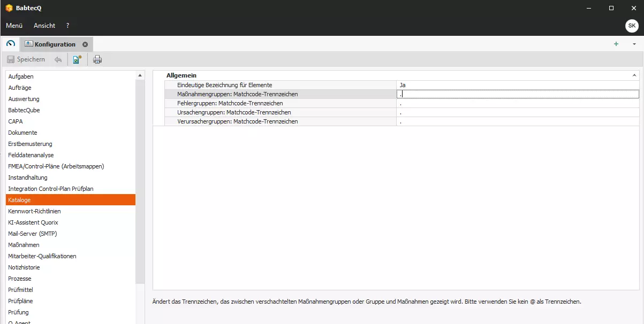
Task: Select Integration Control-Plan Prüfplan entry
Action: [x=71, y=189]
